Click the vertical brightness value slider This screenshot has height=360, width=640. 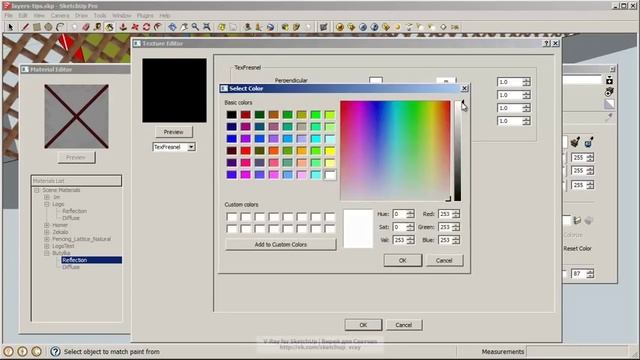click(458, 150)
